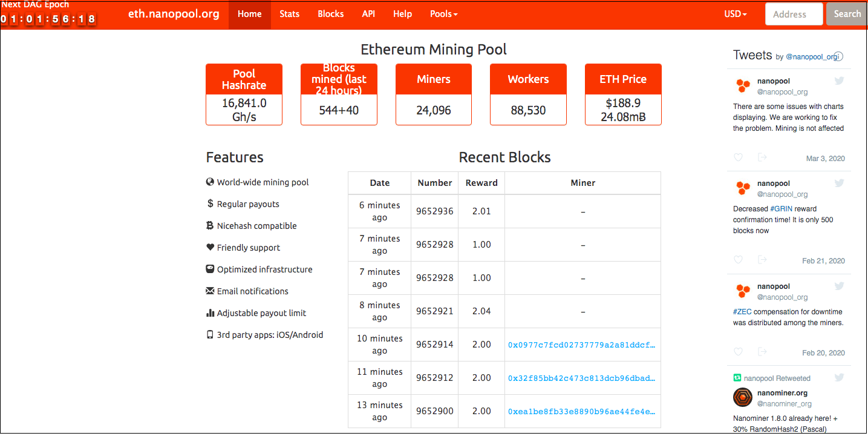Like the Mar 3, 2020 tweet
Image resolution: width=868 pixels, height=436 pixels.
tap(738, 157)
